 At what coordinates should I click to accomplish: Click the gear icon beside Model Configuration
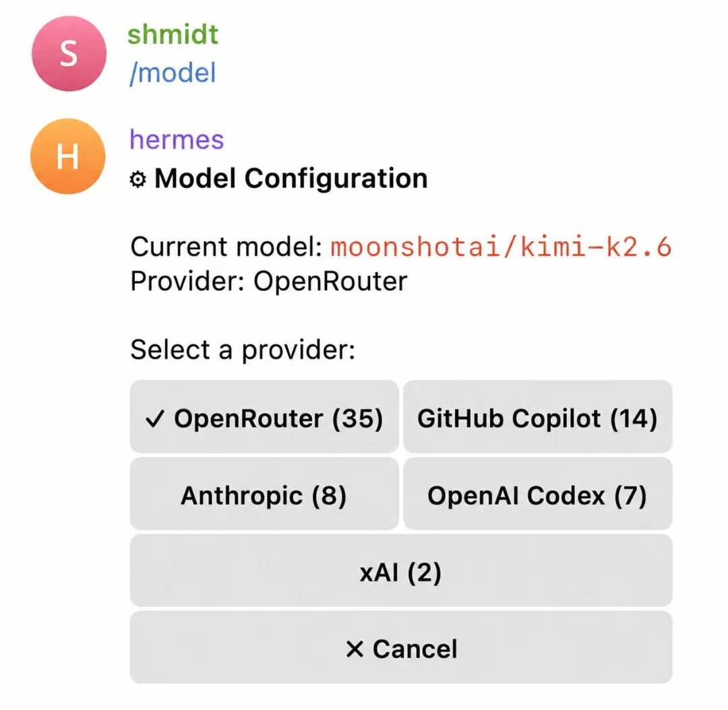pyautogui.click(x=138, y=179)
